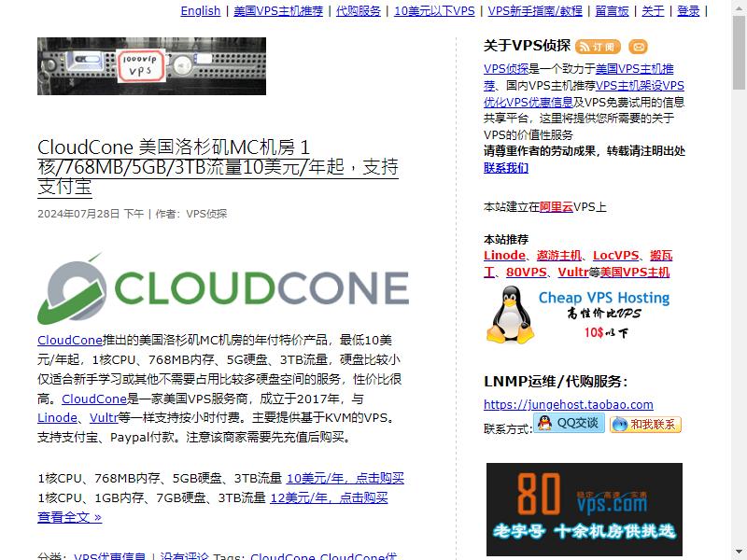Click the author text 作者: VPS侦探
The height and width of the screenshot is (560, 747).
[x=191, y=214]
